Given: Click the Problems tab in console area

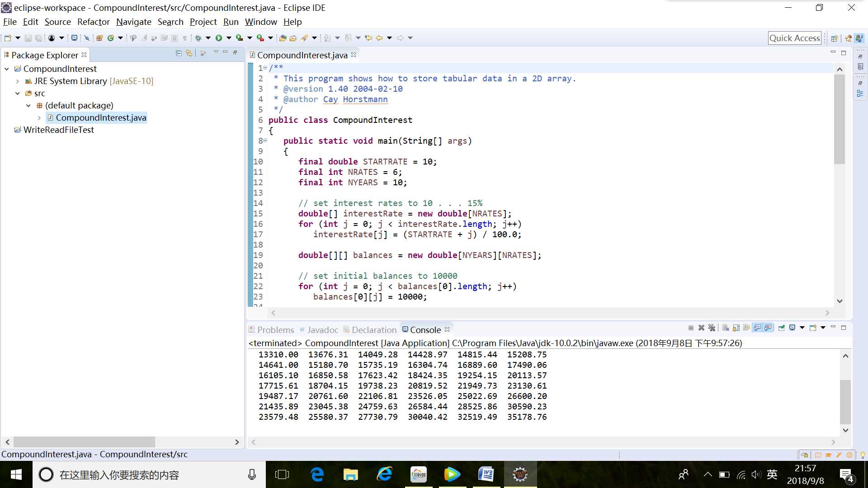Looking at the screenshot, I should coord(275,329).
